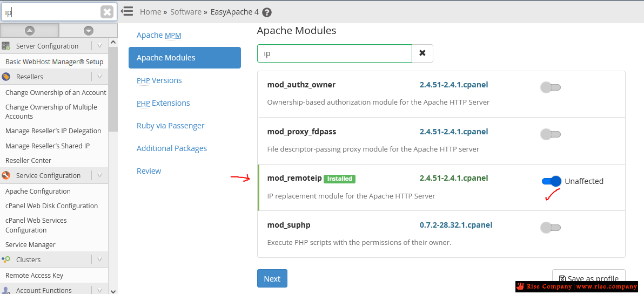This screenshot has width=644, height=294.
Task: Open cPanel Web Disk Configuration
Action: [x=51, y=206]
